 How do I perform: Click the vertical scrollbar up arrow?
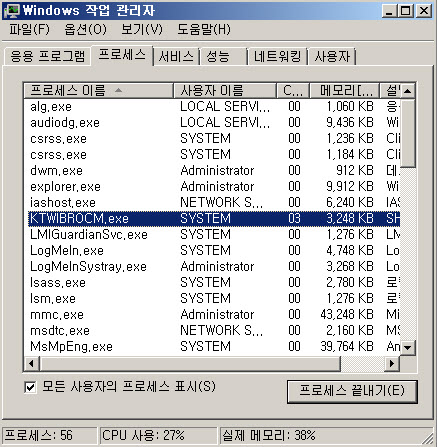click(x=407, y=91)
